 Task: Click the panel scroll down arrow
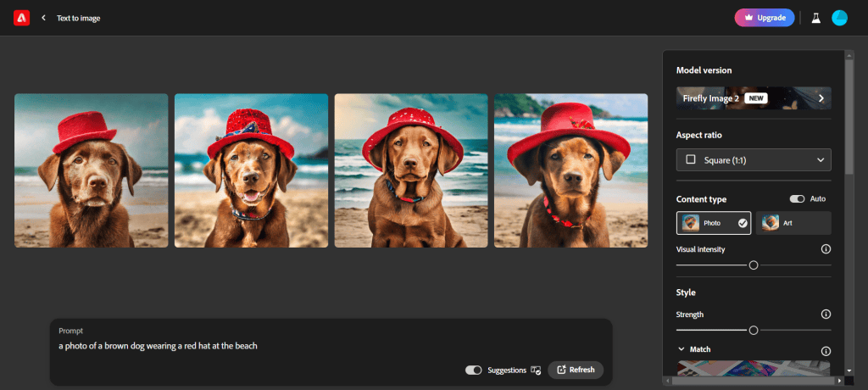pos(849,370)
